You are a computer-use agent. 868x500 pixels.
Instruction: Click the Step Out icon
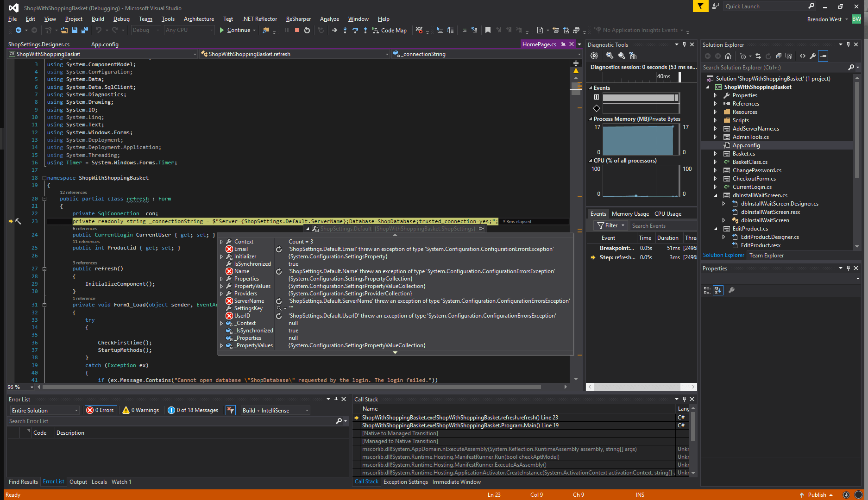click(x=365, y=30)
